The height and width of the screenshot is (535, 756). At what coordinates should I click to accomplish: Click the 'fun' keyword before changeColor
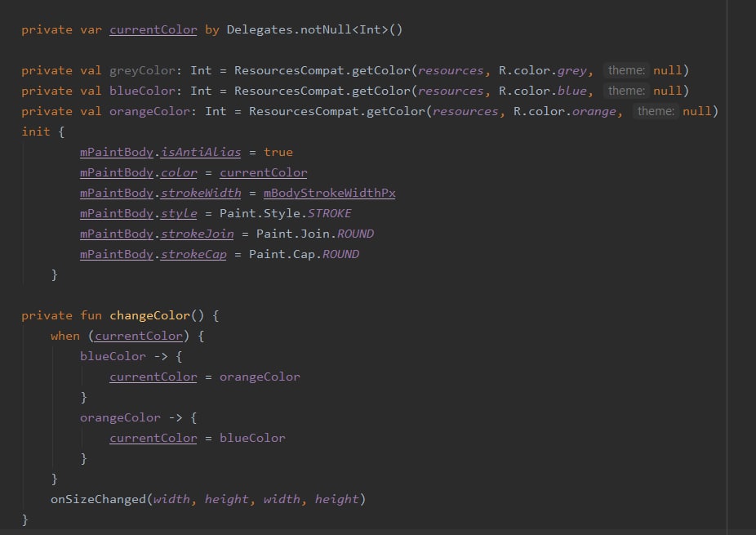coord(91,315)
